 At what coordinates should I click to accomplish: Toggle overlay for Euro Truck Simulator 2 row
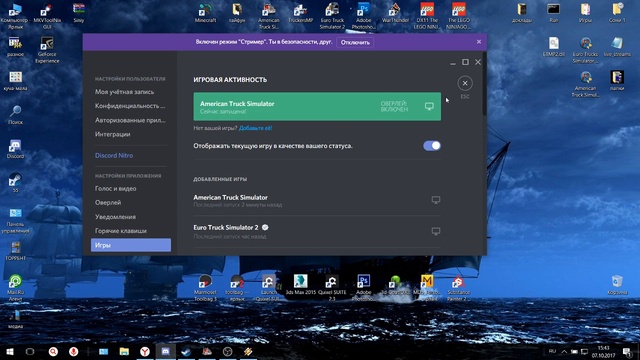pyautogui.click(x=436, y=231)
